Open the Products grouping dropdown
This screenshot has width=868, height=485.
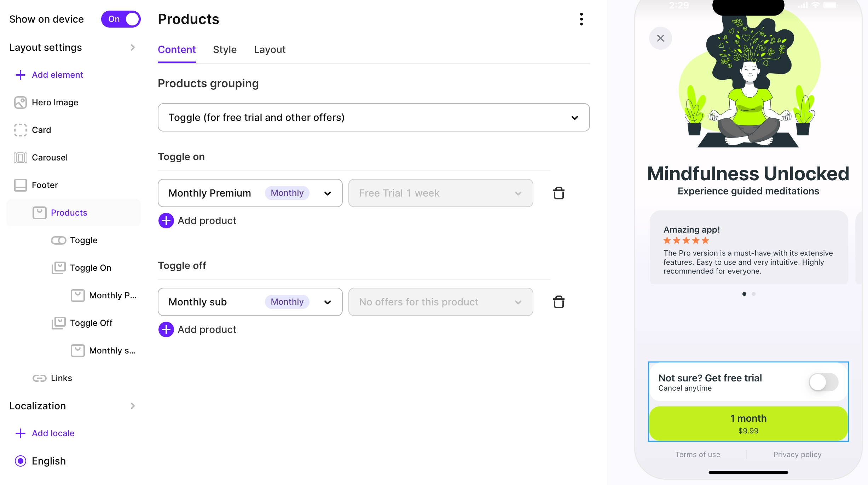tap(374, 117)
